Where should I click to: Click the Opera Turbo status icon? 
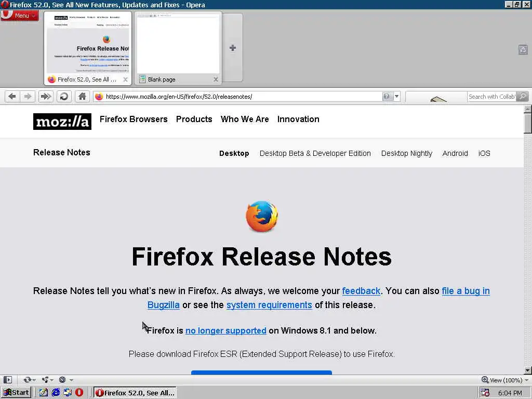[x=62, y=380]
